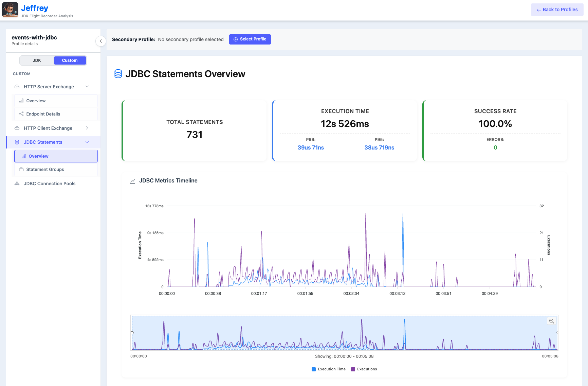The image size is (588, 386).
Task: Switch to the Custom tab
Action: (x=70, y=60)
